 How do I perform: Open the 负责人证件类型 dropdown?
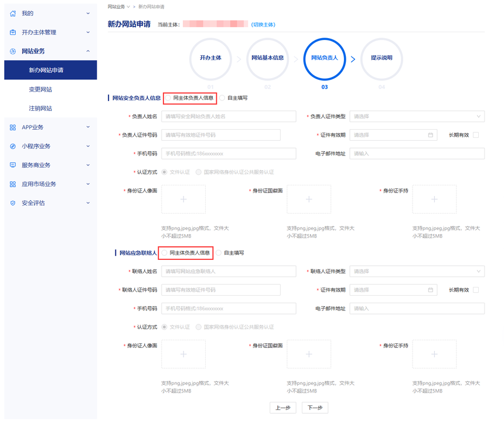(x=417, y=116)
